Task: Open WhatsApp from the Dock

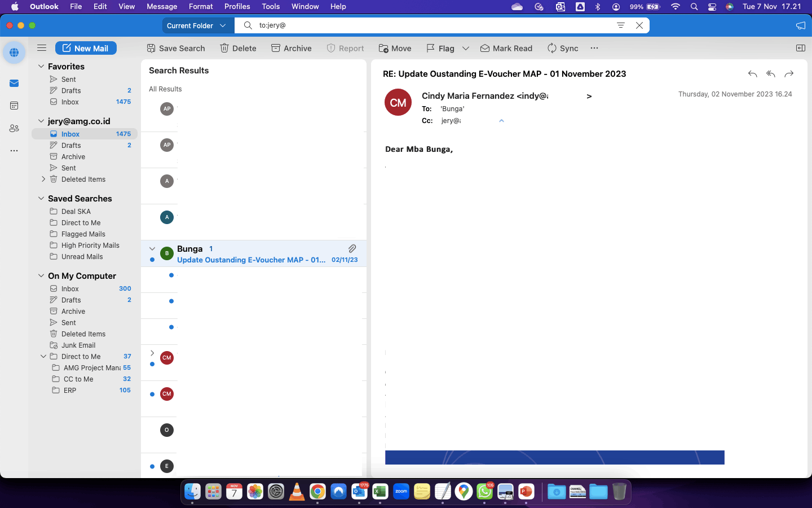Action: (484, 492)
